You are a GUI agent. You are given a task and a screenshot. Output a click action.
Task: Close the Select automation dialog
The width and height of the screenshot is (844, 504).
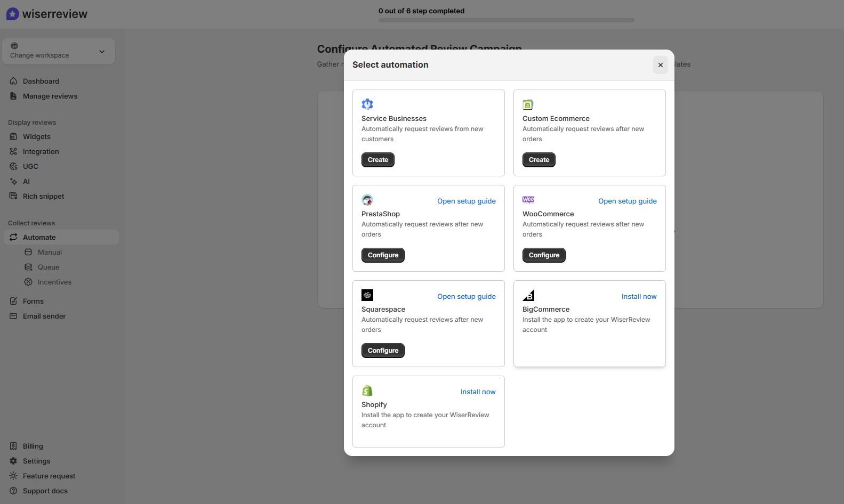(661, 65)
